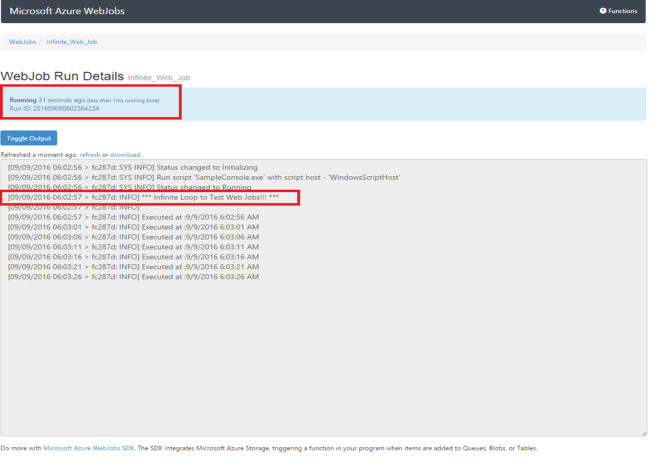The width and height of the screenshot is (650, 462).
Task: Select log line Executed at 6:03:21 AM
Action: 133,267
